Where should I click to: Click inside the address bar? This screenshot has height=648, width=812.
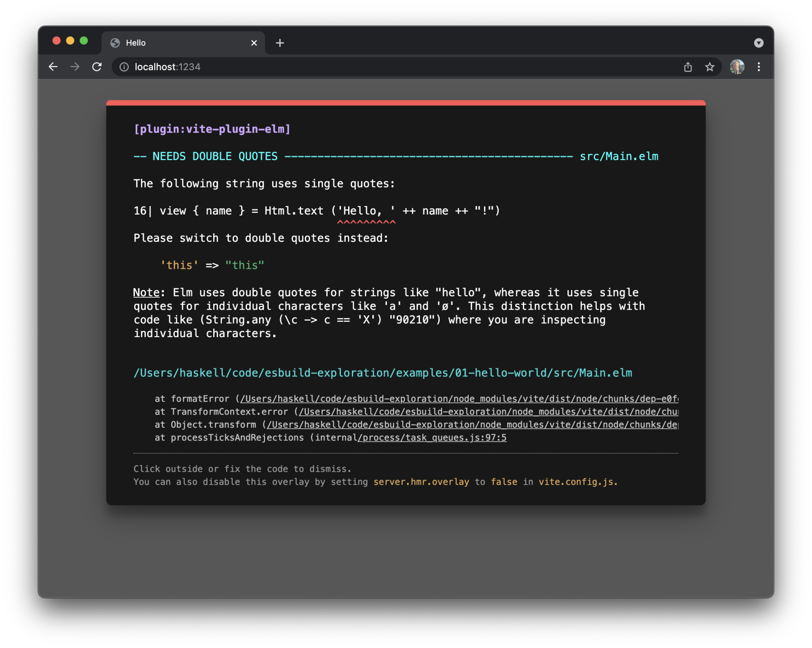332,66
